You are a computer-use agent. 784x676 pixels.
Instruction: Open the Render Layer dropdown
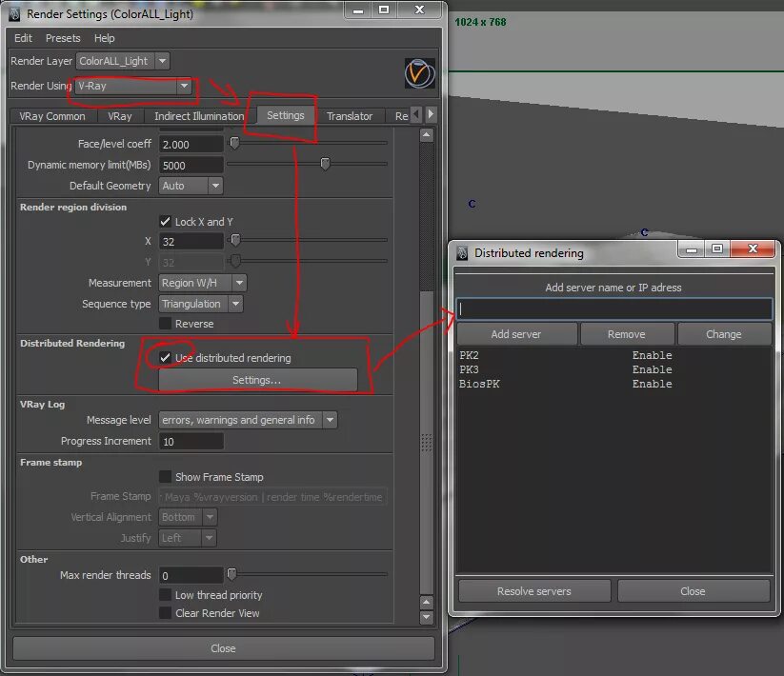coord(123,61)
